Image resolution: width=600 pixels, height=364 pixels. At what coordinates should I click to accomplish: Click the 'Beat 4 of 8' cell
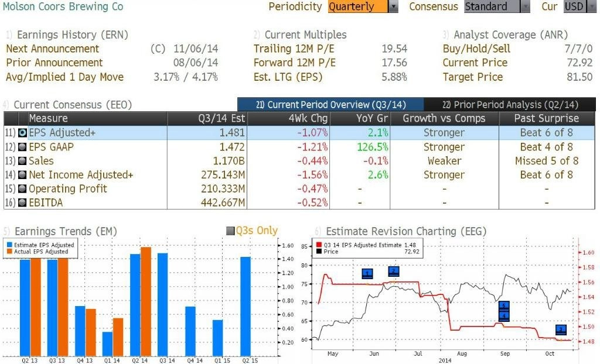pos(547,147)
